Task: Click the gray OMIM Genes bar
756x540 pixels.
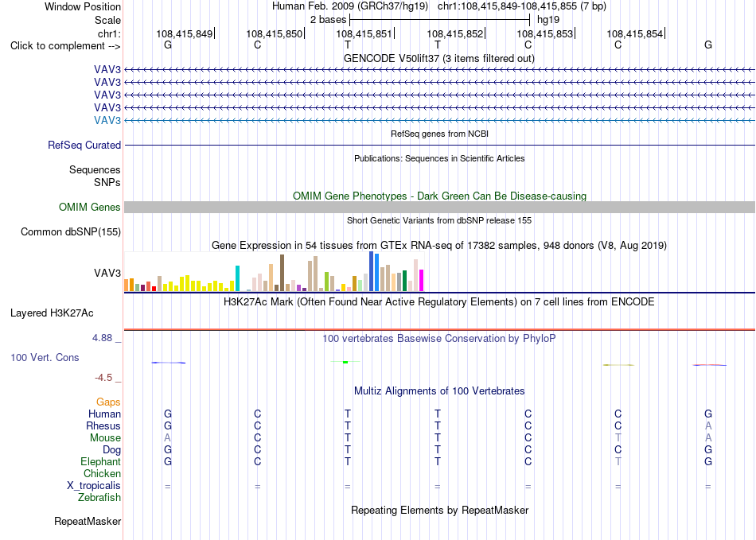Action: (439, 207)
